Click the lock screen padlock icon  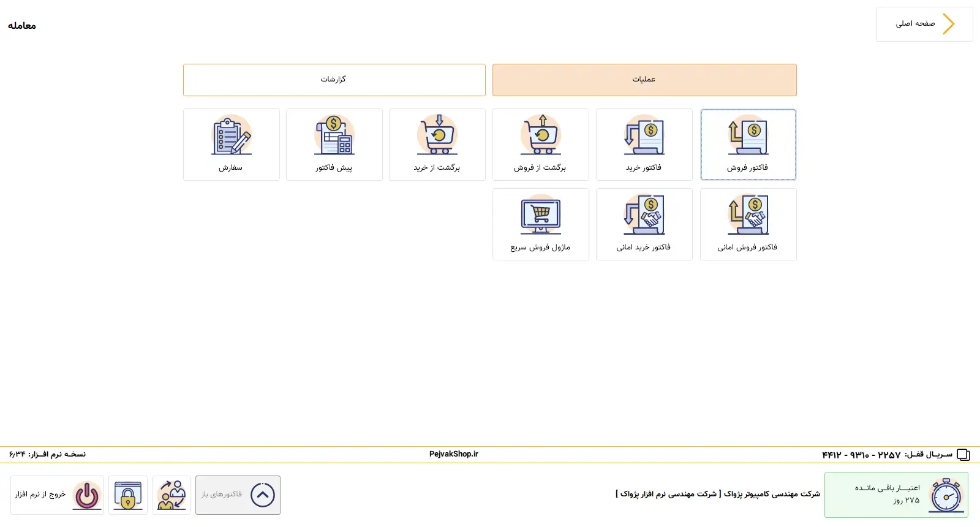click(128, 495)
